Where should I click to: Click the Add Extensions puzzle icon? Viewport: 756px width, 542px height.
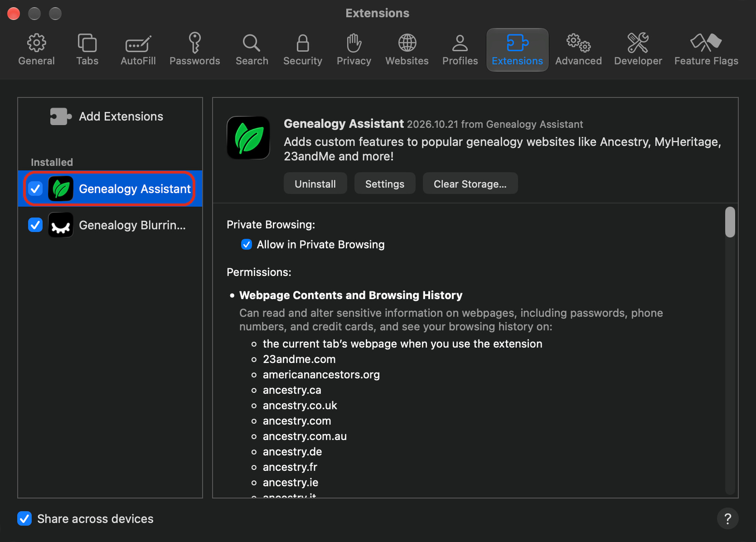[x=61, y=117]
